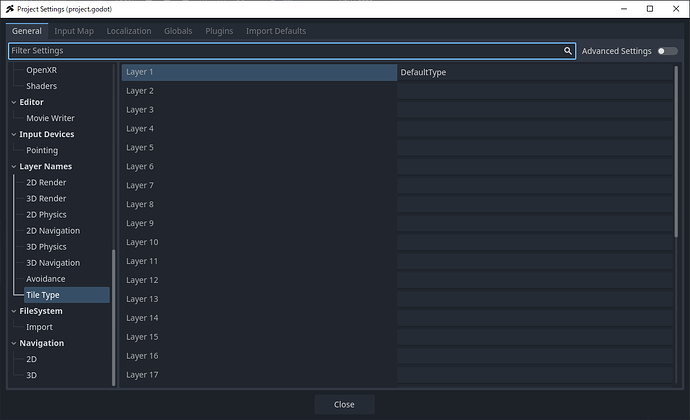690x420 pixels.
Task: Select the Layer 16 property label
Action: (142, 356)
